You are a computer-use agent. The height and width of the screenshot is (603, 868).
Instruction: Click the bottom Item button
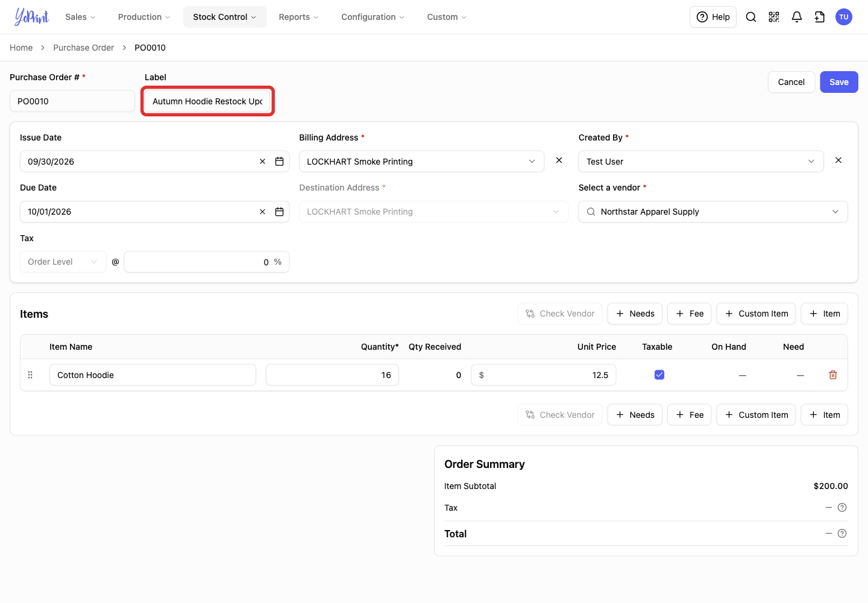pyautogui.click(x=824, y=415)
